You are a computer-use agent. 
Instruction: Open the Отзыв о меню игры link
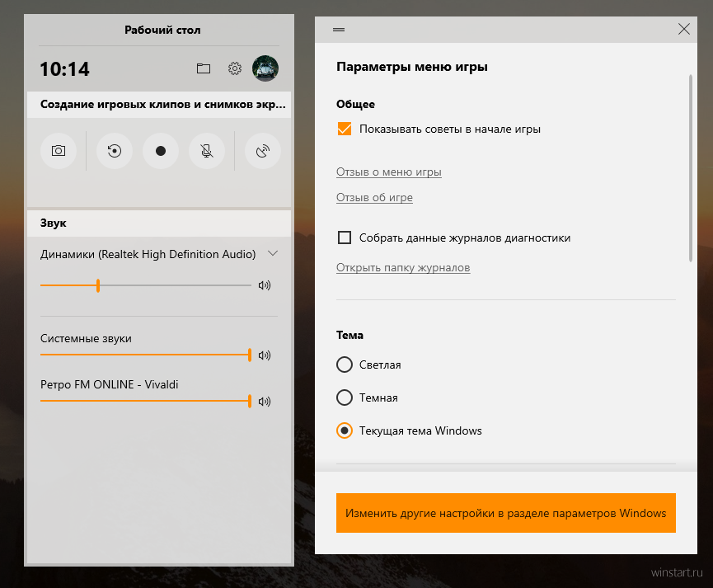pos(389,172)
